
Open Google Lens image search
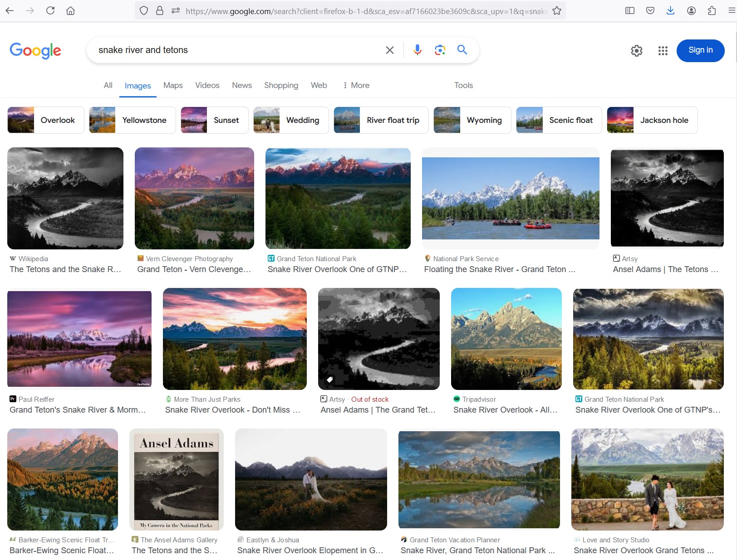click(440, 50)
